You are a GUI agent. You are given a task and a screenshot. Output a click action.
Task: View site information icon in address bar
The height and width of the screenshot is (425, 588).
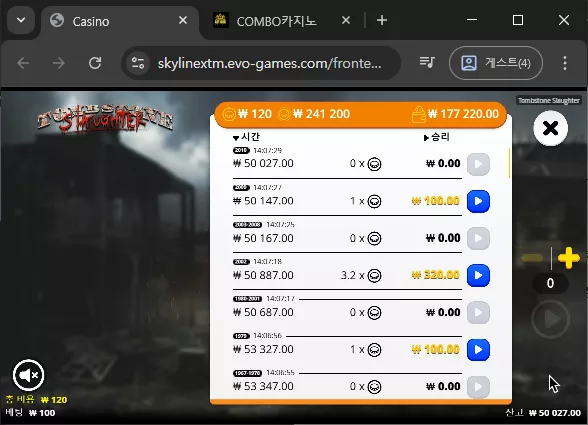138,63
